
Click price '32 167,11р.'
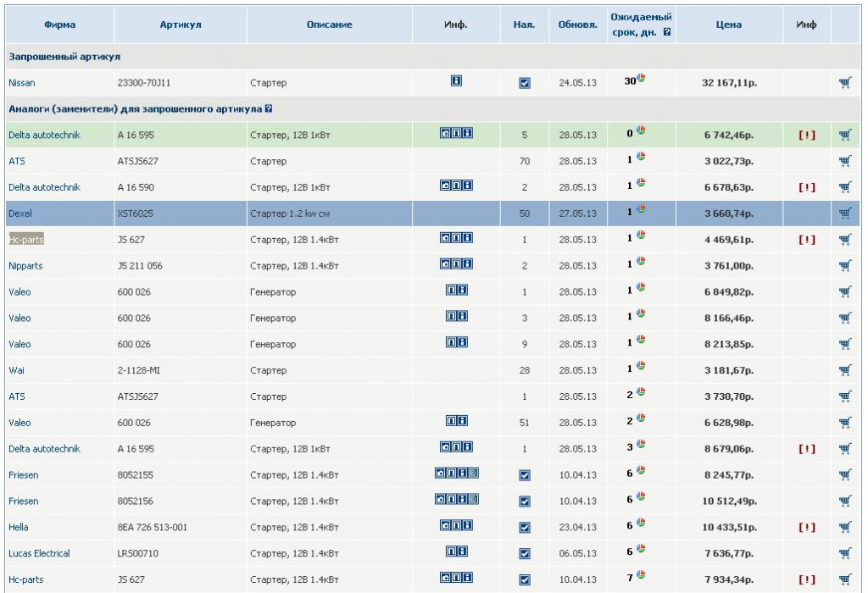tap(730, 83)
